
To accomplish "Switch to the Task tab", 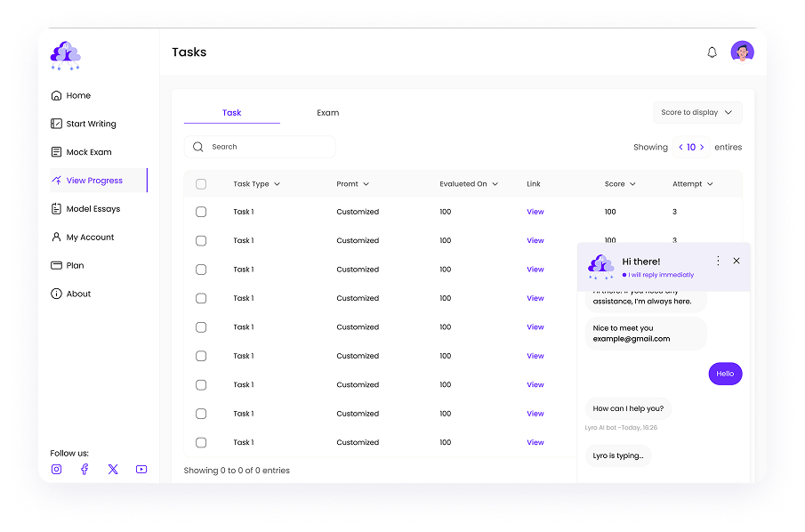I will [231, 113].
